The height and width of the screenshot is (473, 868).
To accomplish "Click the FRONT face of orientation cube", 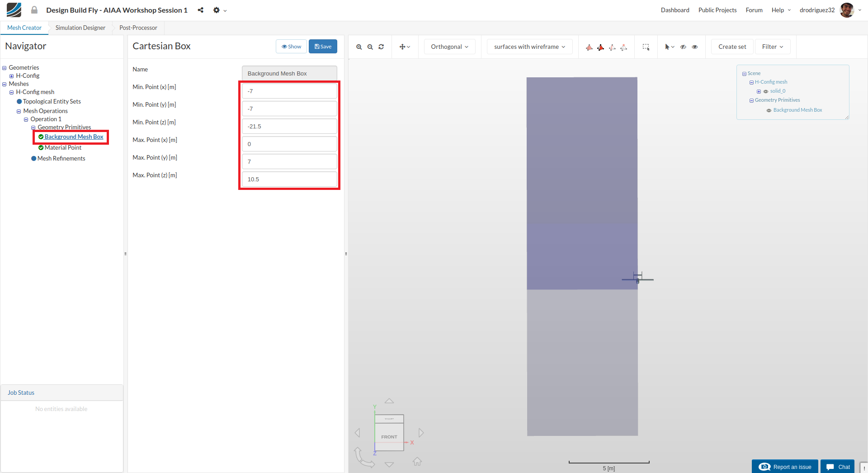I will pyautogui.click(x=389, y=437).
